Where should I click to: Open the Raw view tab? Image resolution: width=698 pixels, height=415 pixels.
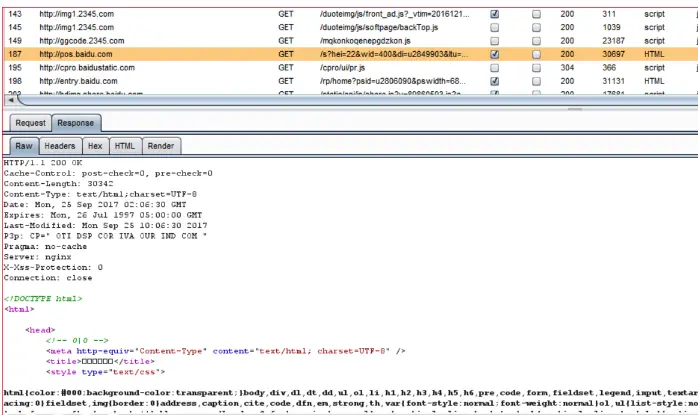[x=24, y=146]
